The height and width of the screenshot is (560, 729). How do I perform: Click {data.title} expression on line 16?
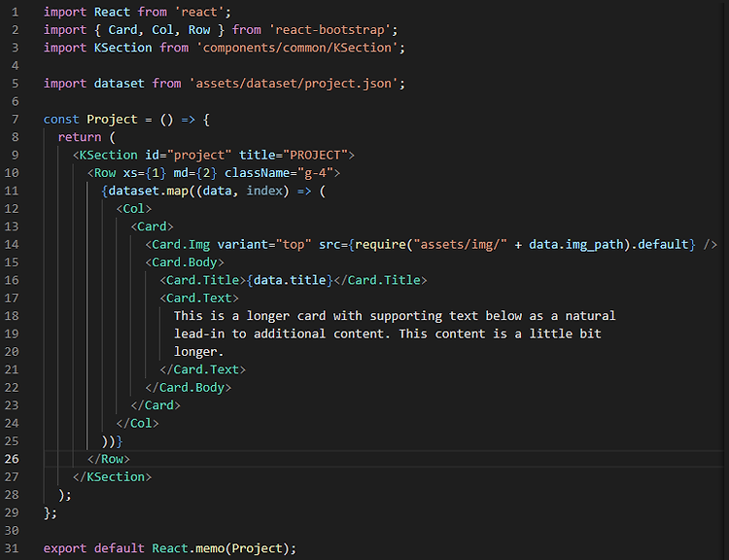290,280
